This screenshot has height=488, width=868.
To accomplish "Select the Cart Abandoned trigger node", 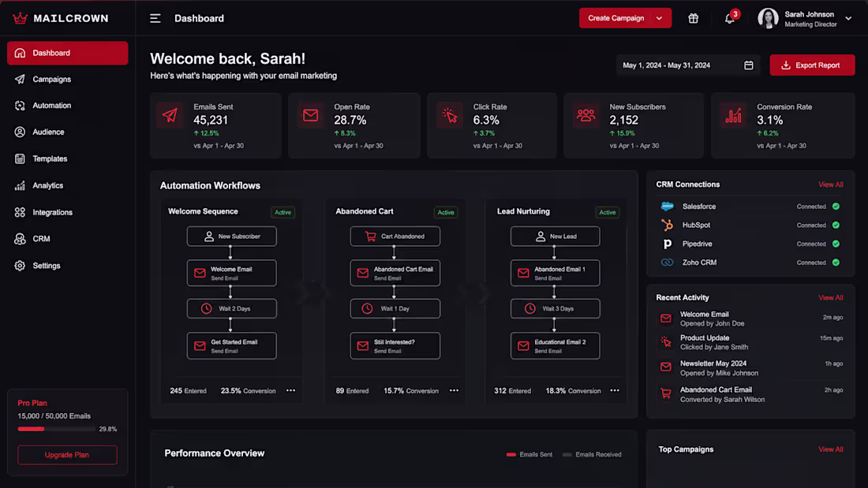I will (x=395, y=237).
